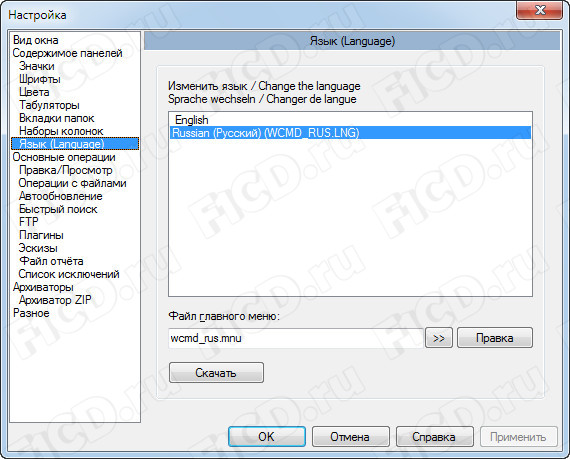The height and width of the screenshot is (459, 570).
Task: Open the Шрифты settings page
Action: [40, 79]
